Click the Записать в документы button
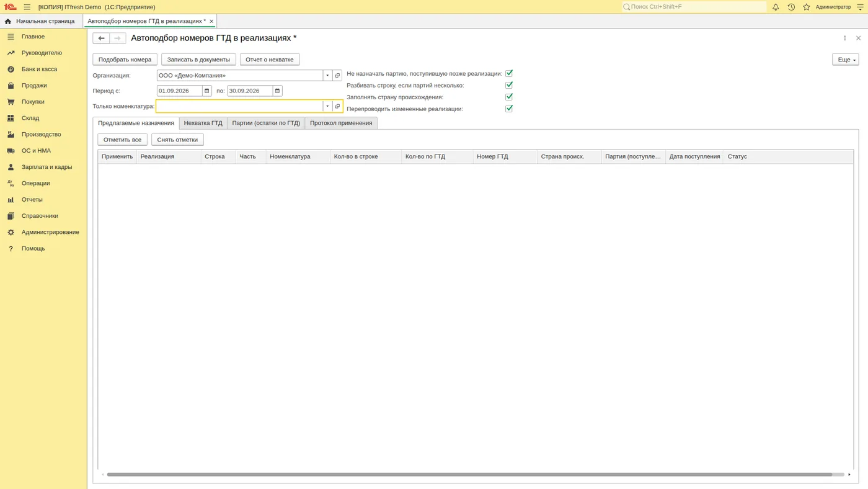The width and height of the screenshot is (868, 489). tap(198, 60)
